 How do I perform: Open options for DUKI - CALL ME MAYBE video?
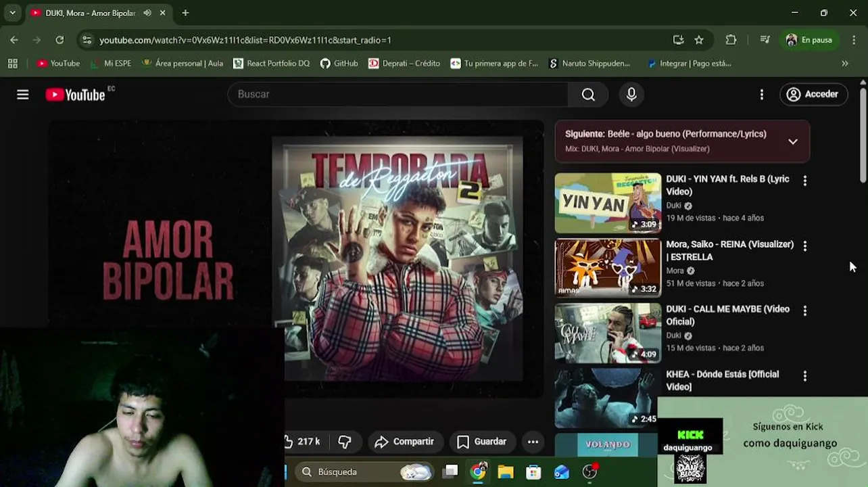pos(804,310)
